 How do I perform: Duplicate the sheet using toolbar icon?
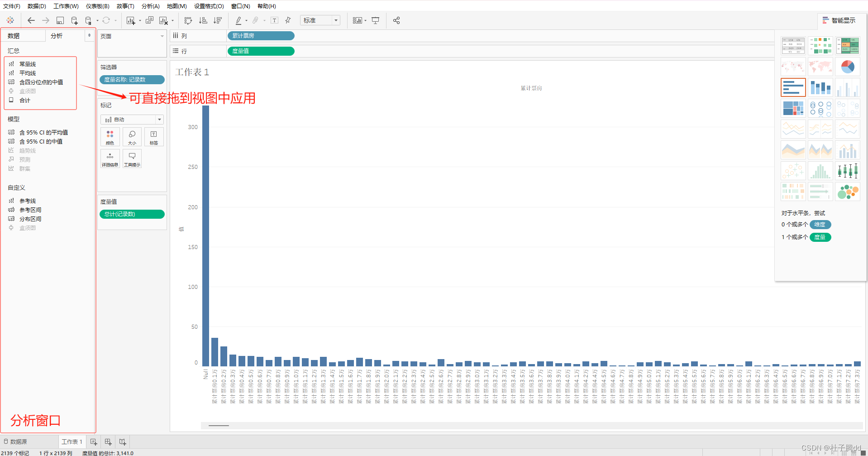coord(149,20)
